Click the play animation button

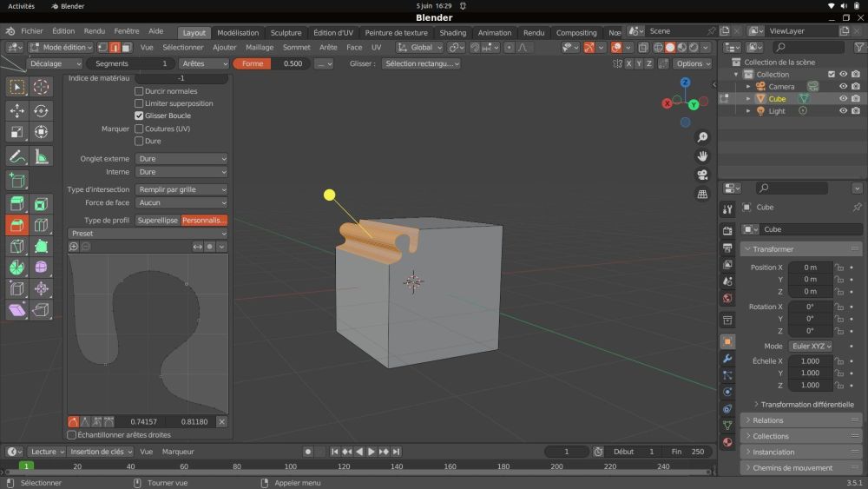pos(372,452)
